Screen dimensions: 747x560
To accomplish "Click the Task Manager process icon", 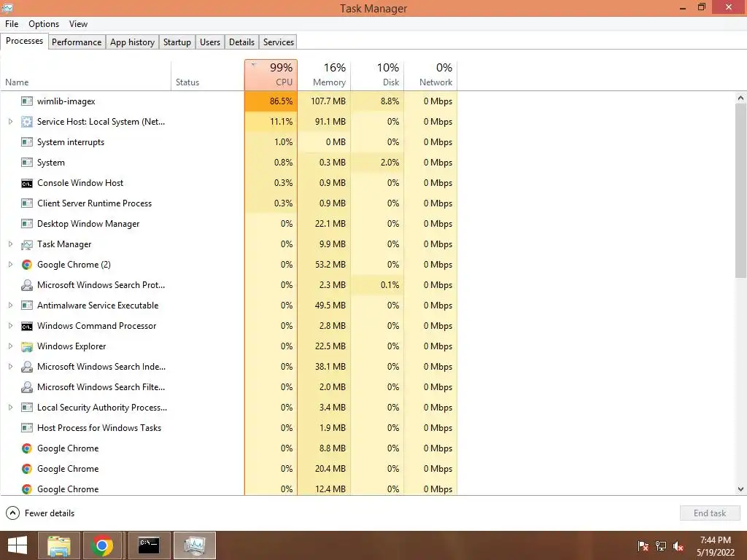I will [27, 244].
